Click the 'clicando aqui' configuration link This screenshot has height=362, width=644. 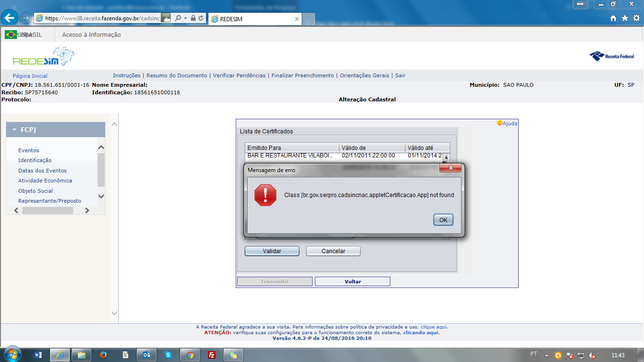421,332
